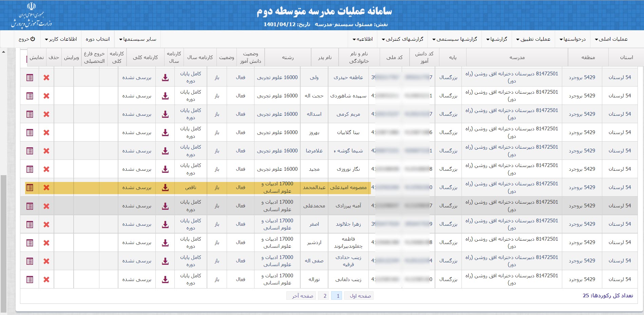Screen dimensions: 644x315
Task: Open the درخواستها menu
Action: coord(572,39)
